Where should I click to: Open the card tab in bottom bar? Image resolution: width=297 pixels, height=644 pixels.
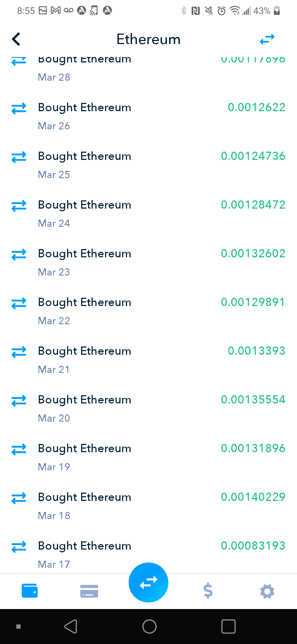coord(89,591)
